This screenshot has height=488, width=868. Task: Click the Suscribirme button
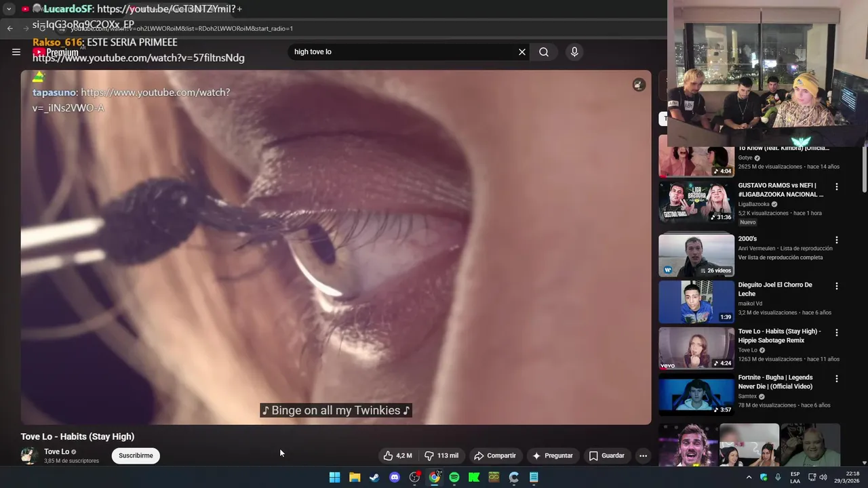pyautogui.click(x=136, y=455)
